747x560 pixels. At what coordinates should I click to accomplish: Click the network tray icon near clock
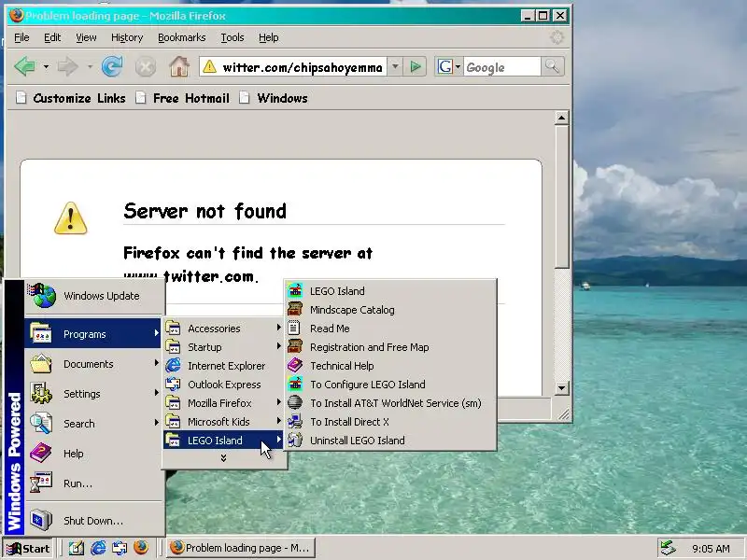point(669,548)
